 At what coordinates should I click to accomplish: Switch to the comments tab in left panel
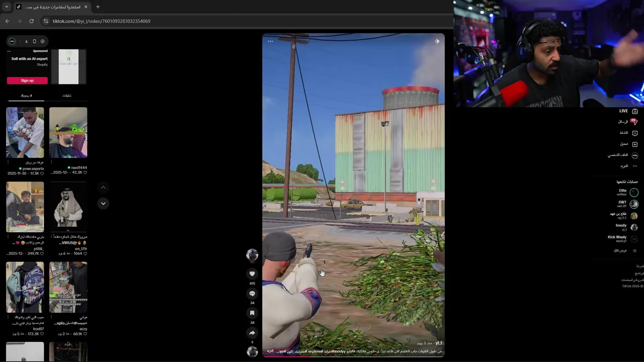click(67, 96)
